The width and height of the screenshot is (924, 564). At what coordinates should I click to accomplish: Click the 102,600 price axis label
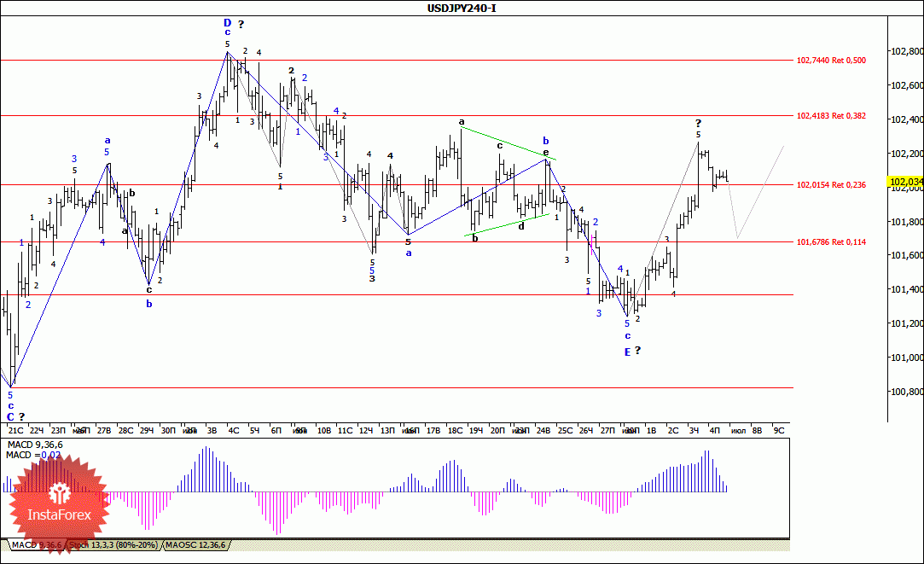pos(906,85)
